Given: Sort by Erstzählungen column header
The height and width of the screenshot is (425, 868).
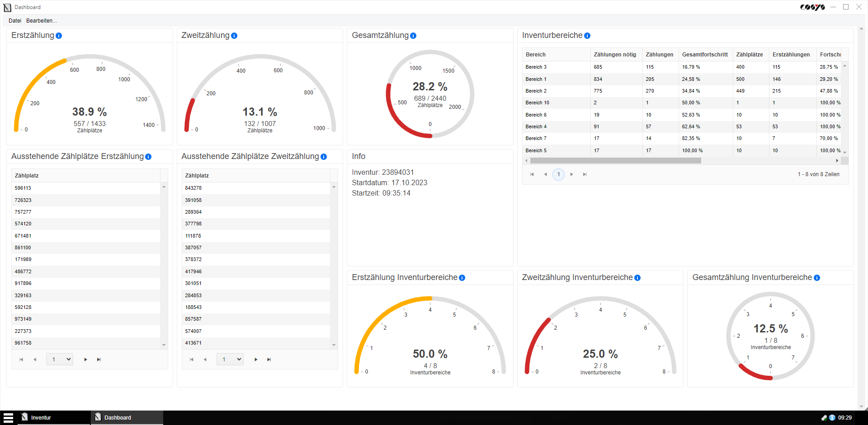Looking at the screenshot, I should point(793,55).
